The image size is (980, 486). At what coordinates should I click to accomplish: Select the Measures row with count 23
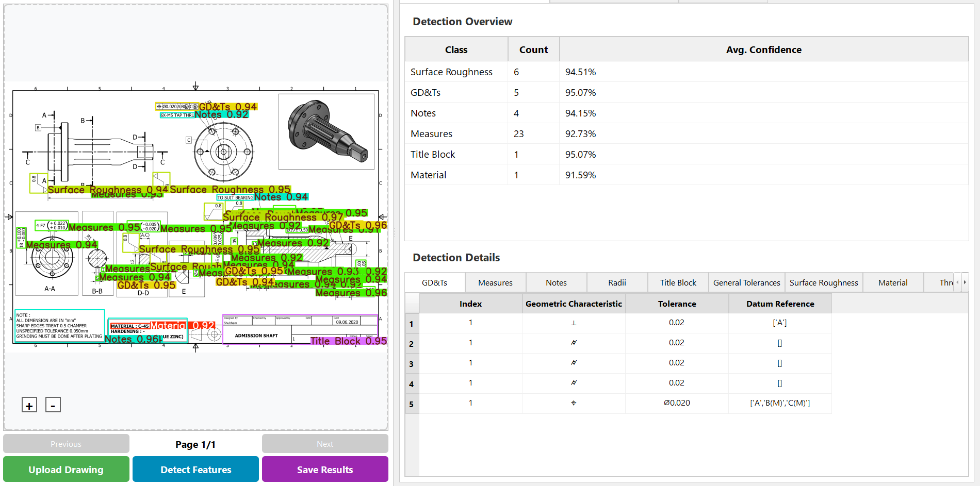687,134
